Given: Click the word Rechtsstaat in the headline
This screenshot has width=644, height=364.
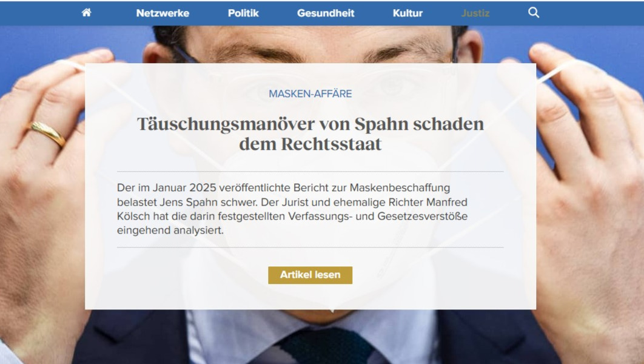Looking at the screenshot, I should click(331, 144).
